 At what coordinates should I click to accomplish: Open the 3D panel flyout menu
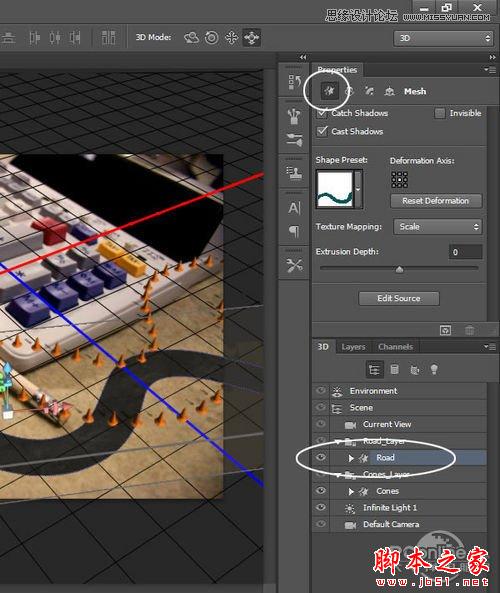[490, 346]
